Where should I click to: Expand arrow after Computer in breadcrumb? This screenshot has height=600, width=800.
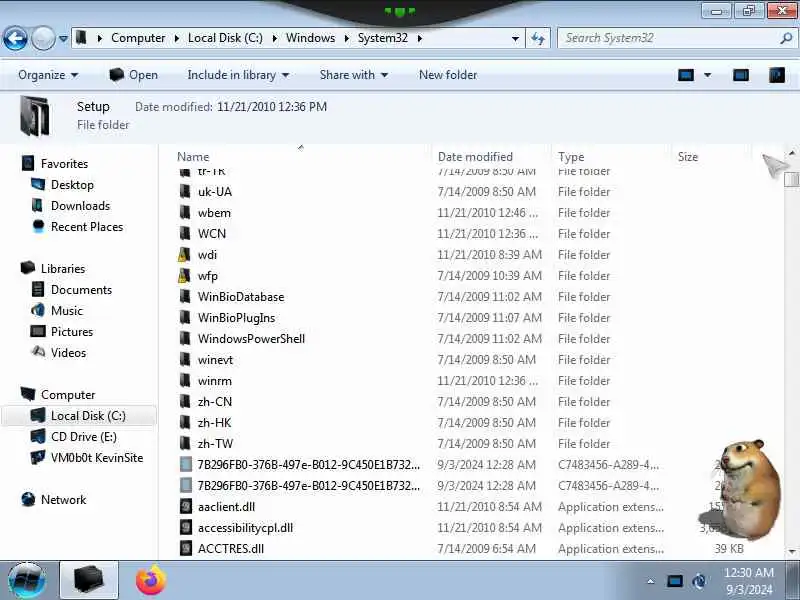(x=177, y=38)
